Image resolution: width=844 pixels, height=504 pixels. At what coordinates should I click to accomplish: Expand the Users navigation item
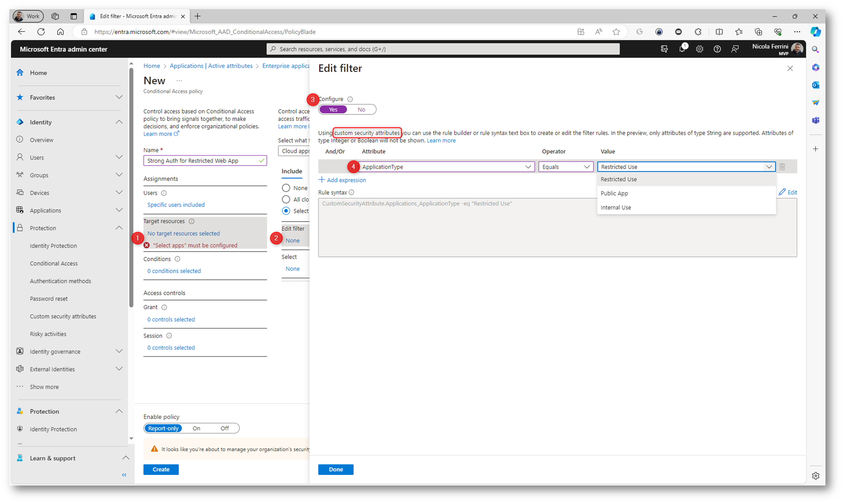click(x=119, y=157)
